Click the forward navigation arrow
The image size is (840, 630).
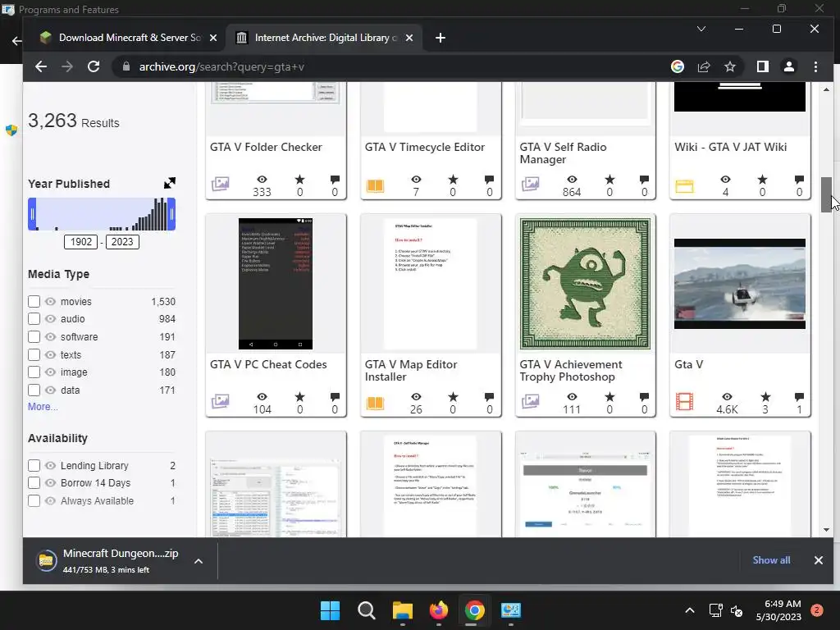(x=67, y=66)
